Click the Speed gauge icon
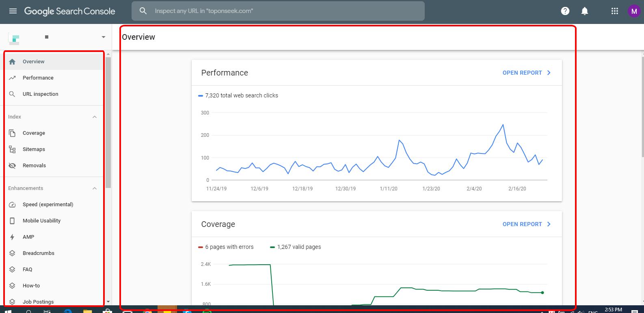The image size is (644, 313). (x=12, y=205)
